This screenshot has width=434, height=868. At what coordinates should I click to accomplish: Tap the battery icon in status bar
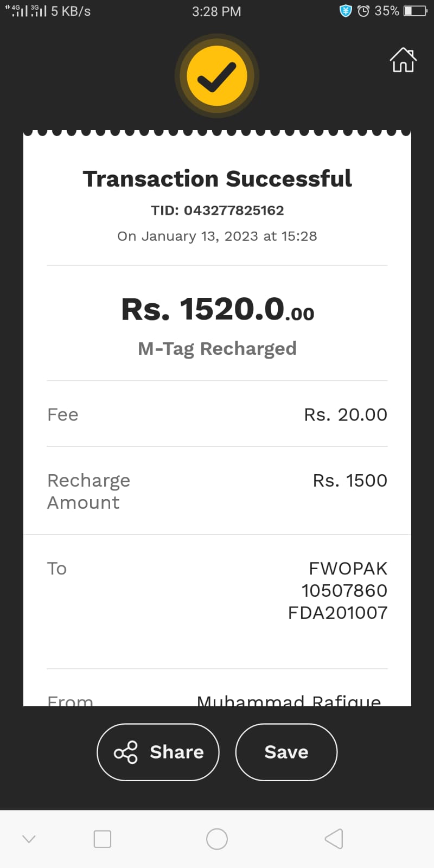click(x=415, y=11)
